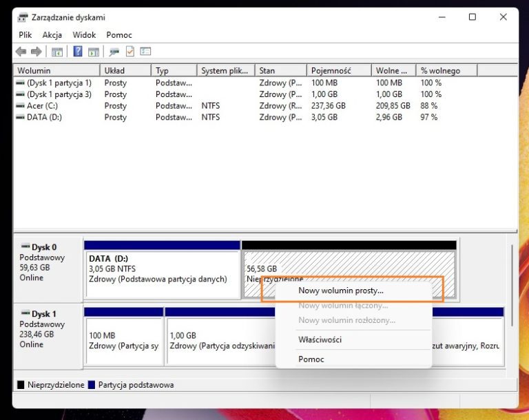
Task: Click Pomoc in the context menu
Action: [x=353, y=359]
